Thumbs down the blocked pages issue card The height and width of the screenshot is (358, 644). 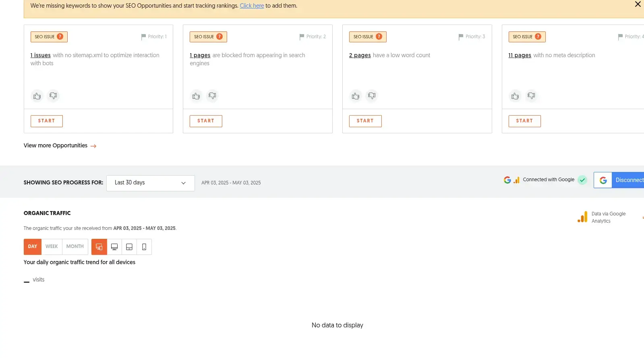(x=212, y=96)
